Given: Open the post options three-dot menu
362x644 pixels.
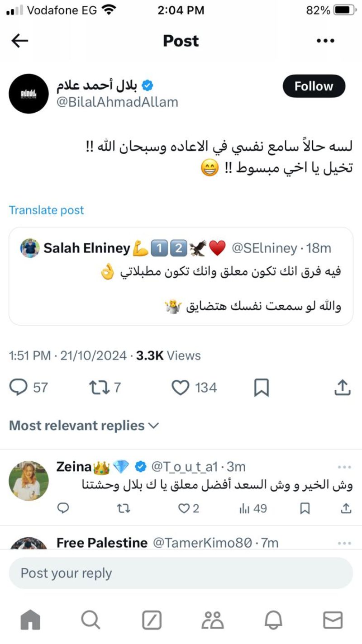Looking at the screenshot, I should pos(325,41).
